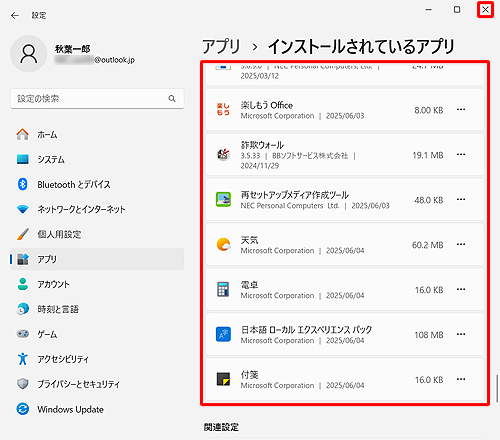Click the Bluetooth icon in the sidebar
500x440 pixels.
[x=23, y=184]
